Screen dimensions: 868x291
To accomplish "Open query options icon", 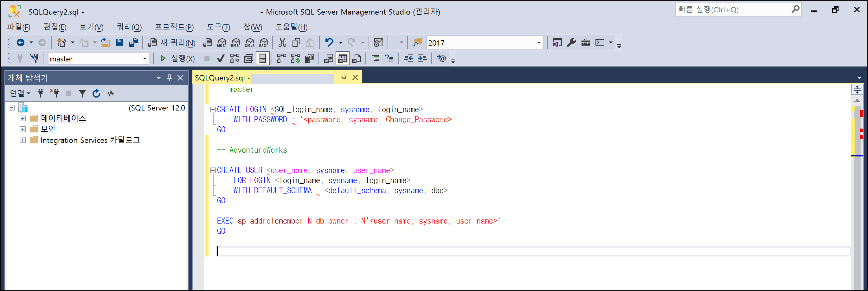I will point(249,59).
